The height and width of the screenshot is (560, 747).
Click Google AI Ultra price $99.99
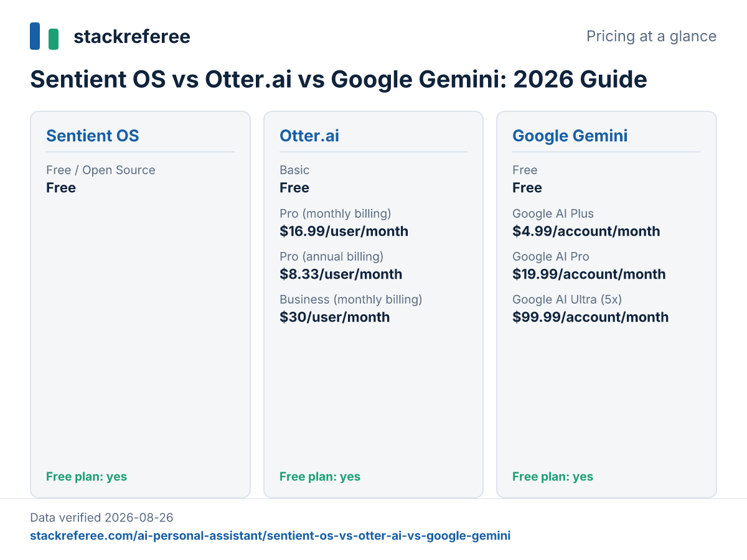pyautogui.click(x=590, y=317)
